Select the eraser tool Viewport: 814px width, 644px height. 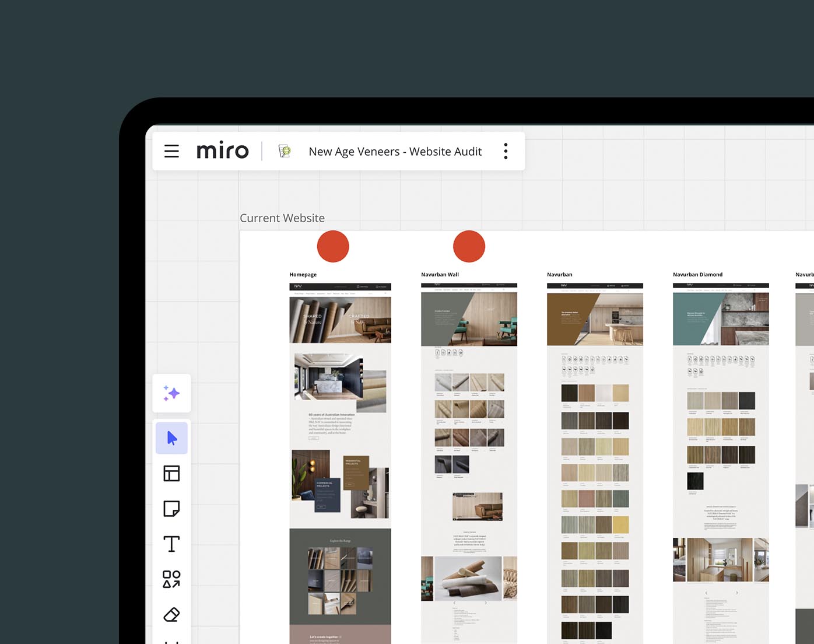click(x=171, y=614)
